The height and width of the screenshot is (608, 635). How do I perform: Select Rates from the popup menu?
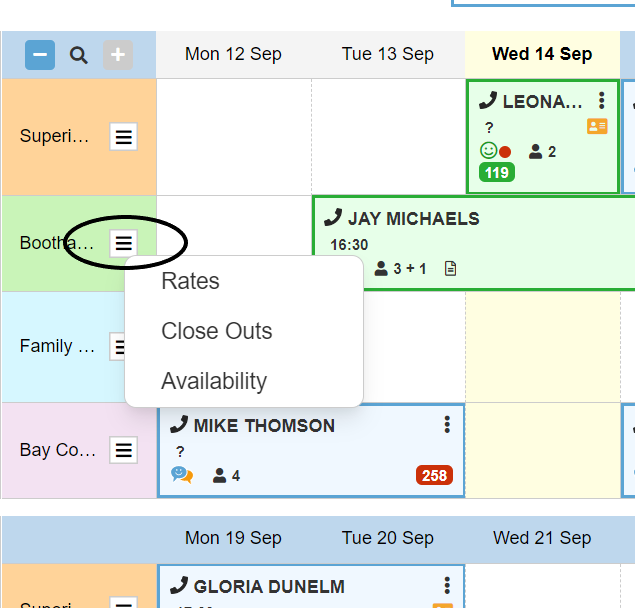click(190, 281)
